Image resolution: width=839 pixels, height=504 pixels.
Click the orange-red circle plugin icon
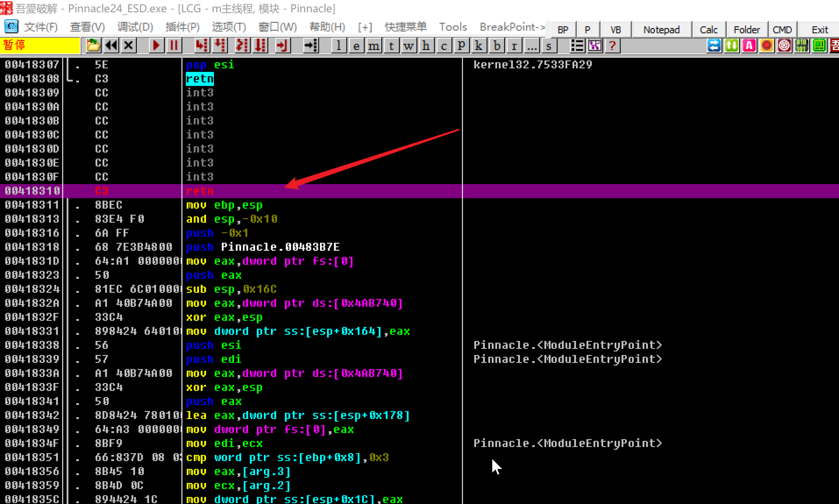pyautogui.click(x=767, y=45)
